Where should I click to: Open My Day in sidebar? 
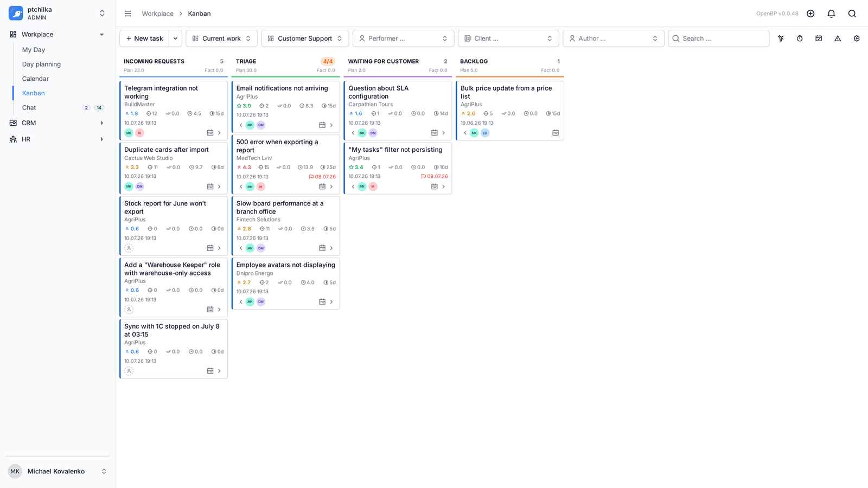(x=34, y=50)
